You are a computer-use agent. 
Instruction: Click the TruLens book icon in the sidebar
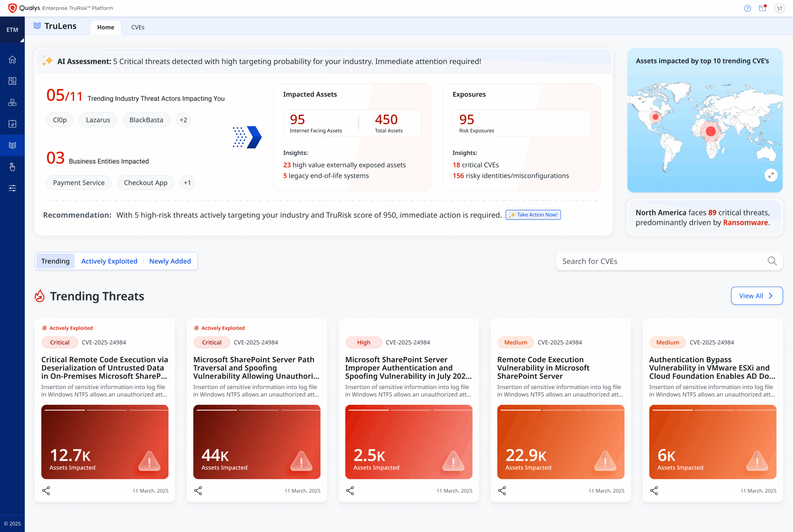12,145
